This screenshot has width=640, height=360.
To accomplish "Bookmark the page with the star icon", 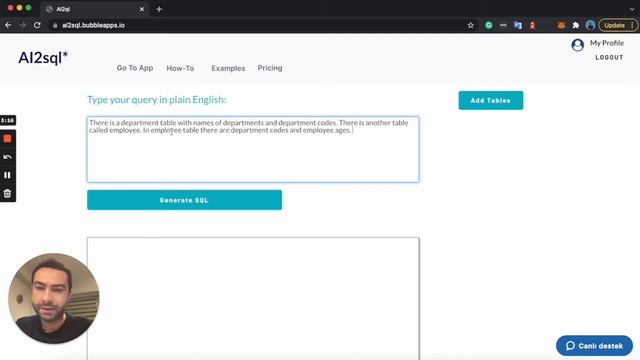I will [x=471, y=25].
